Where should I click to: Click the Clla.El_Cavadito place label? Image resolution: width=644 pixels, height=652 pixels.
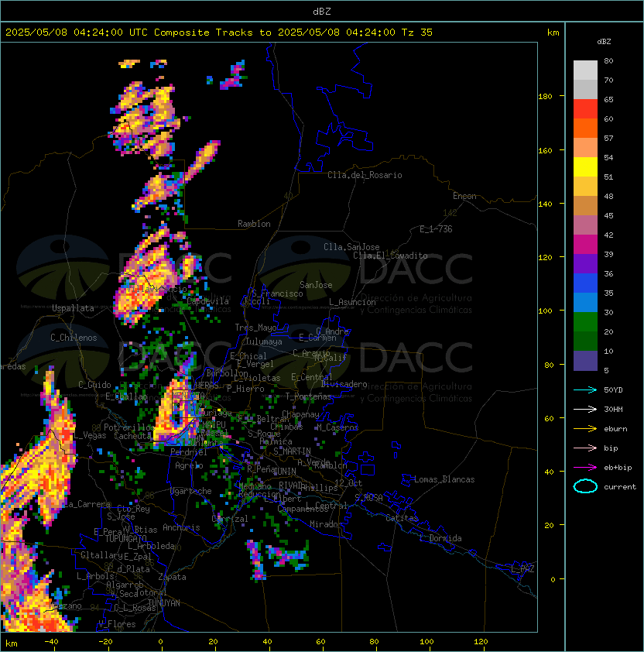tap(390, 256)
